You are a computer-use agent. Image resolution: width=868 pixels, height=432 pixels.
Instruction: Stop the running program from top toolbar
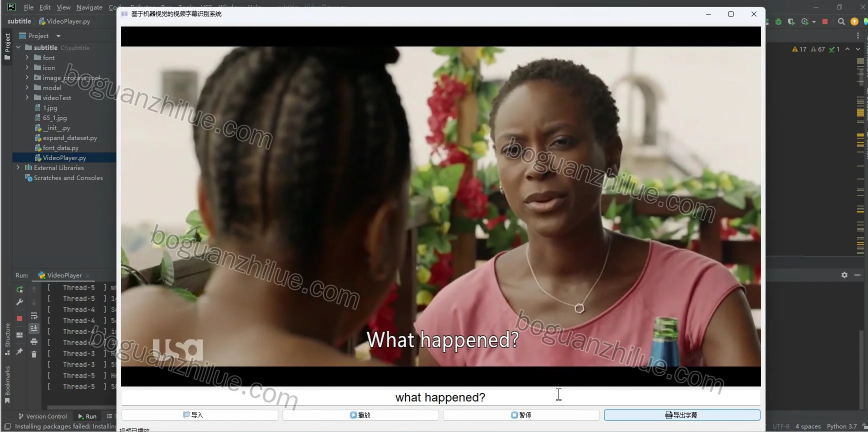click(x=825, y=21)
